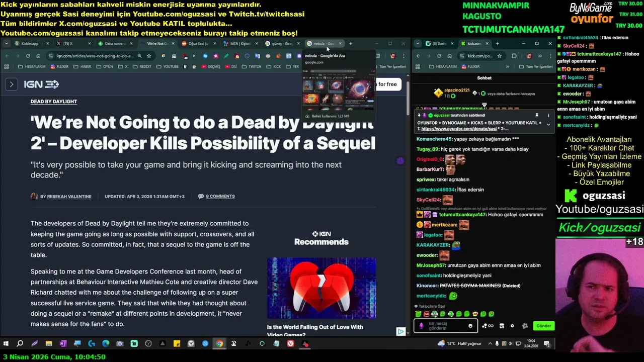Go back in the left browser
Image resolution: width=644 pixels, height=362 pixels.
[x=7, y=56]
